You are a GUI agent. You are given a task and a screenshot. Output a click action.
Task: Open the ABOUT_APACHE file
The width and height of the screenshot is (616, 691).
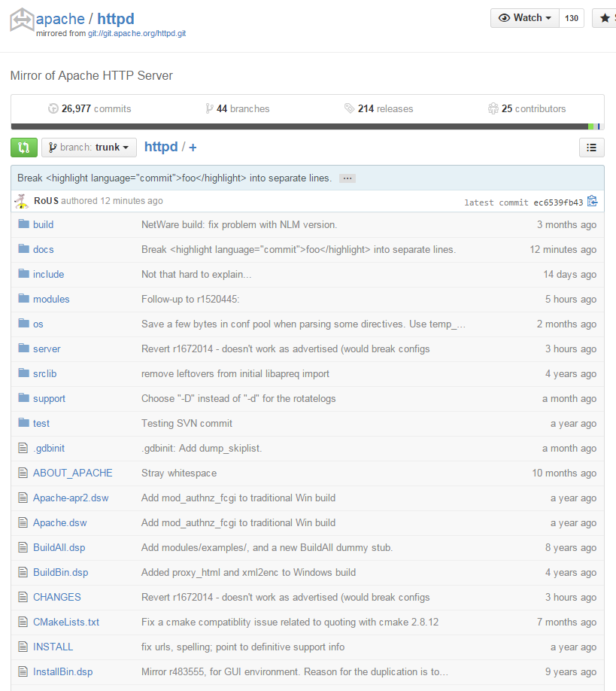[x=73, y=473]
